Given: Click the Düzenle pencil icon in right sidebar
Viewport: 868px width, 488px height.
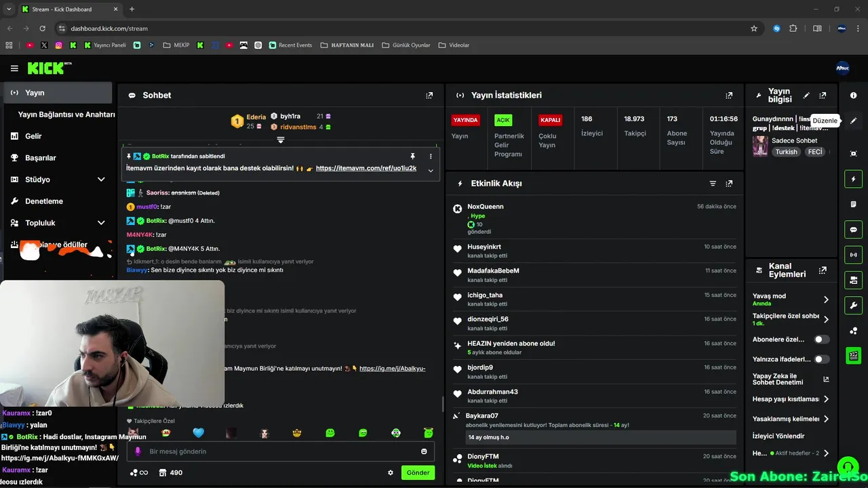Looking at the screenshot, I should tap(854, 121).
